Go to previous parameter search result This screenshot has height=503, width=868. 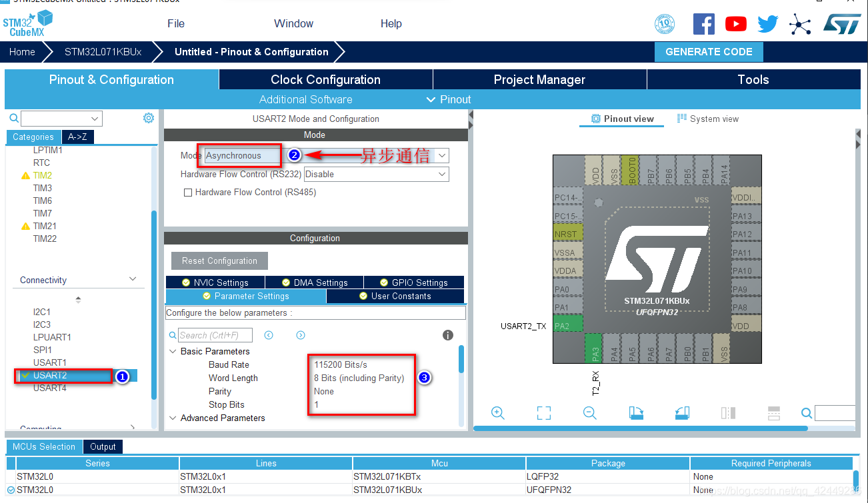coord(269,335)
